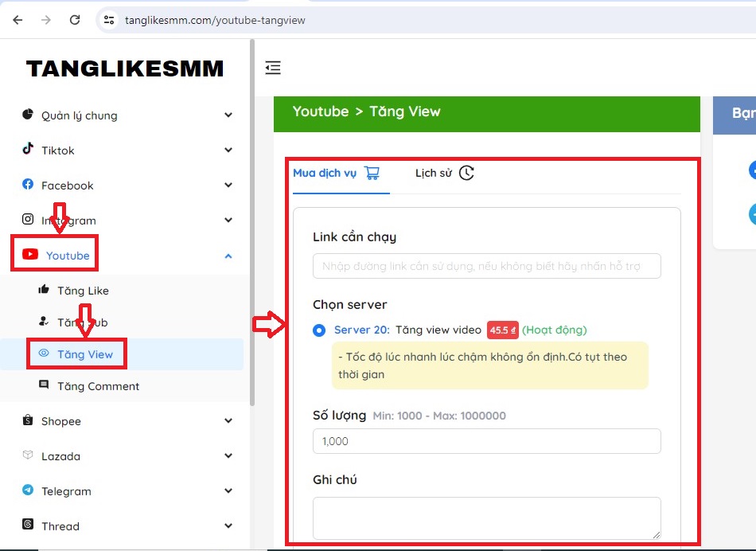
Task: Click the 45.5 đ price badge
Action: tap(502, 330)
